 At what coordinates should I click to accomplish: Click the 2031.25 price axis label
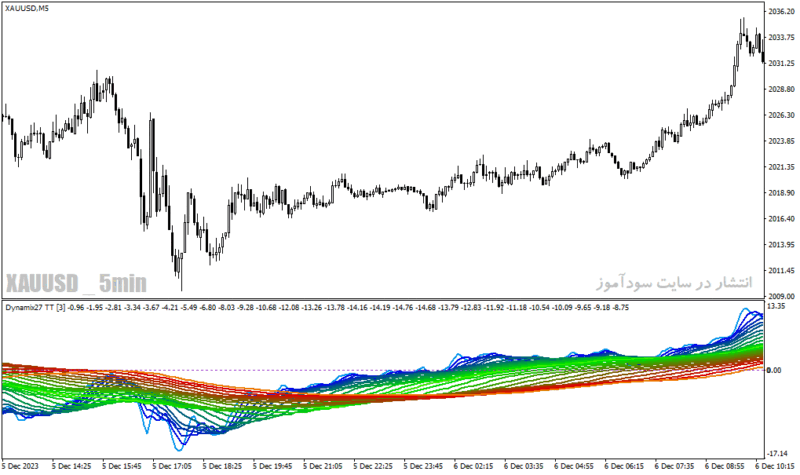click(x=781, y=63)
